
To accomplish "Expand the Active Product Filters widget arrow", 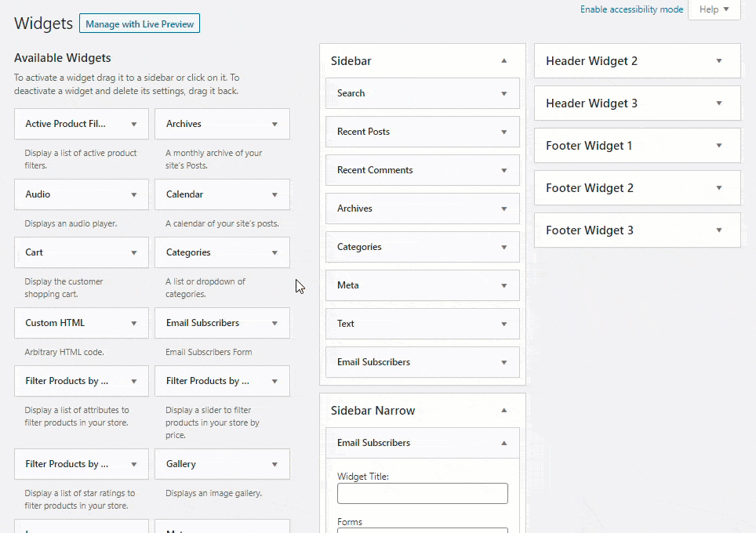I will [134, 124].
